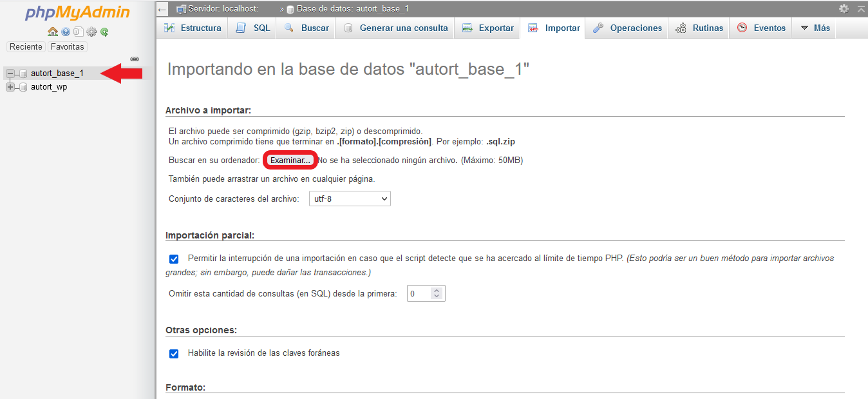Open navigation panel settings gear icon

(91, 32)
